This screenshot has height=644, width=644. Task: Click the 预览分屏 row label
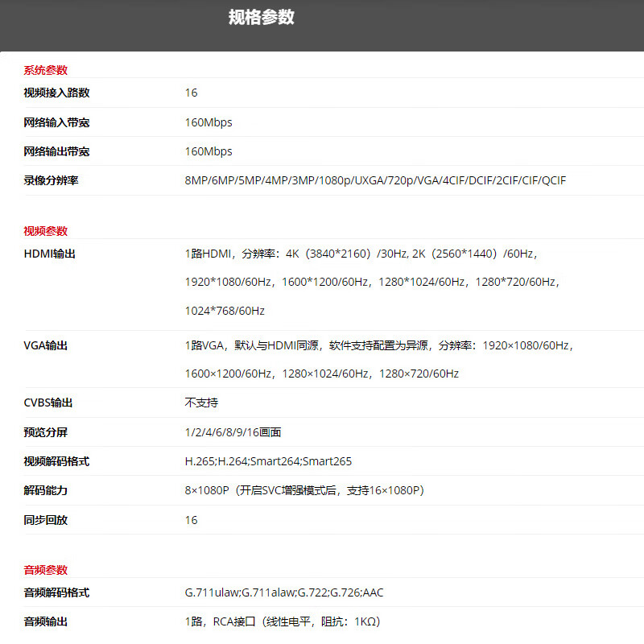click(x=46, y=432)
